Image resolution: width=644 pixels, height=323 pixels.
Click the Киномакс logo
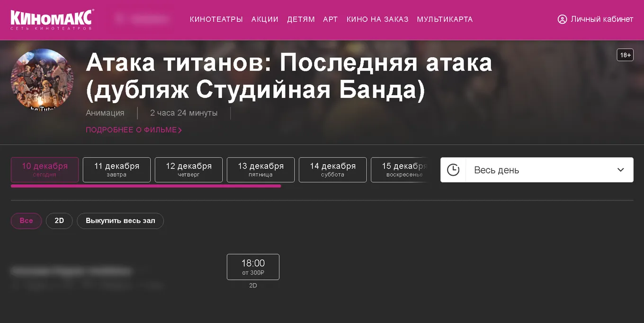pyautogui.click(x=52, y=19)
